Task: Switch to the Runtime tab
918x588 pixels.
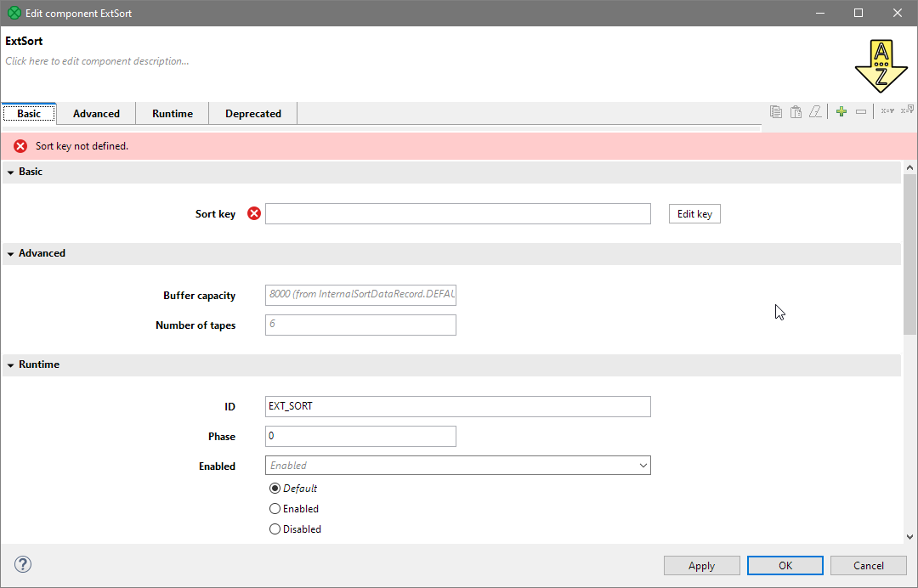Action: (x=173, y=114)
